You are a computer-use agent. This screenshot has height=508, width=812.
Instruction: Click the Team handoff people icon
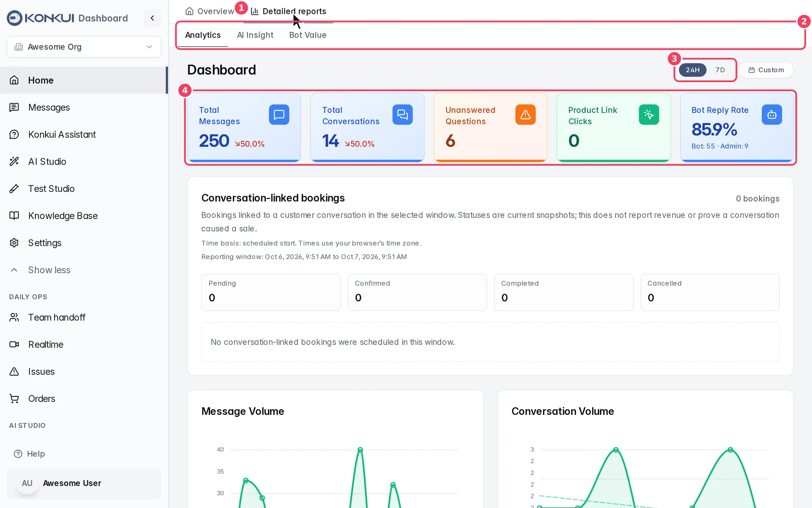[14, 317]
